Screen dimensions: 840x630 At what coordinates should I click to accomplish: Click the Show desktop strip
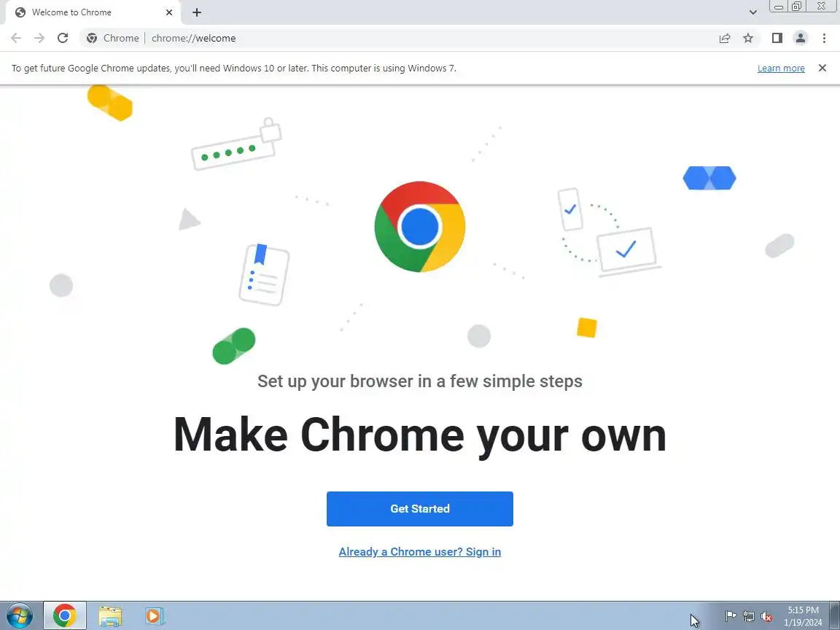pyautogui.click(x=835, y=616)
